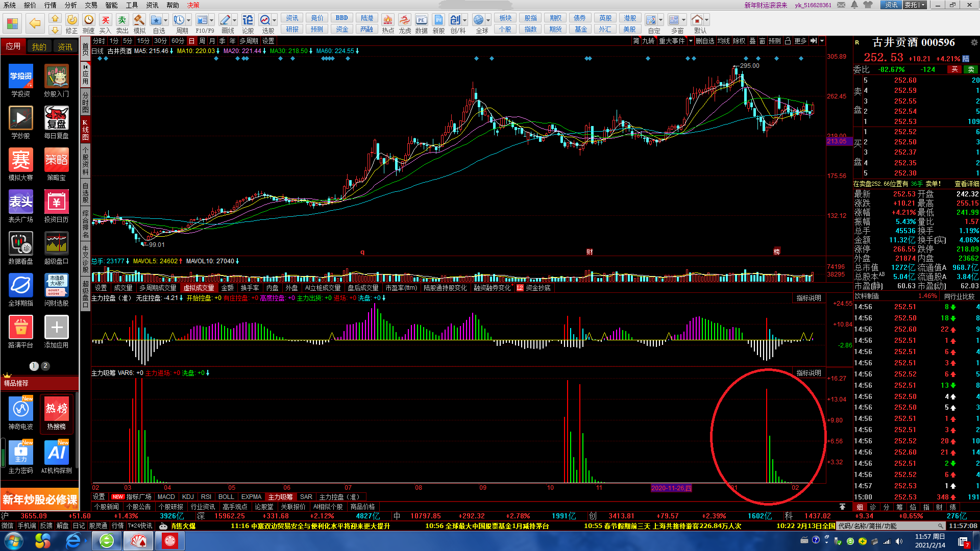
Task: Click the 指标说明 button in 主力吸筹 panel
Action: pyautogui.click(x=808, y=373)
